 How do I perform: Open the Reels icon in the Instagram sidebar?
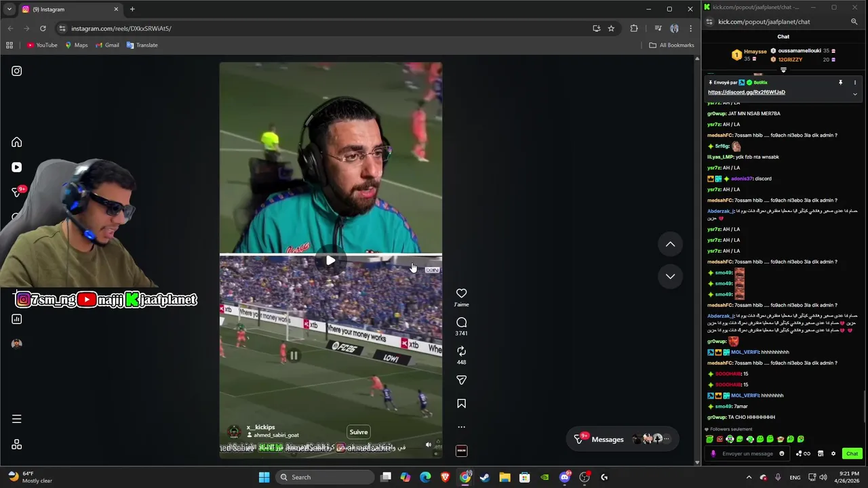coord(16,167)
